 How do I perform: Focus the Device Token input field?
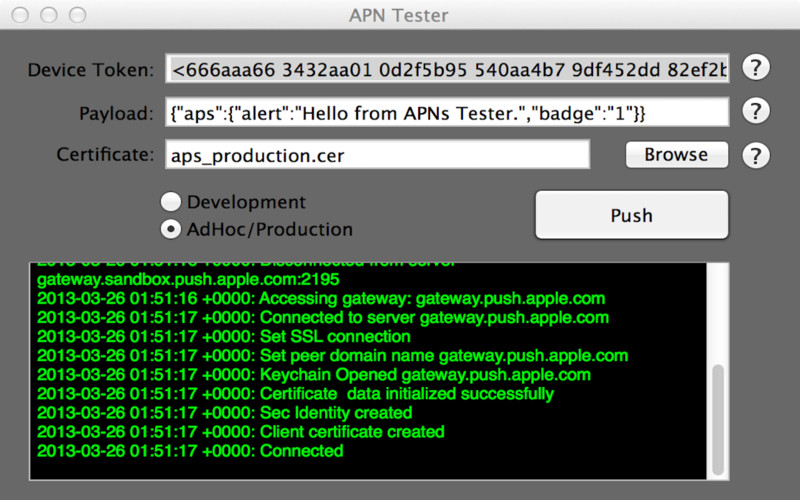coord(447,68)
